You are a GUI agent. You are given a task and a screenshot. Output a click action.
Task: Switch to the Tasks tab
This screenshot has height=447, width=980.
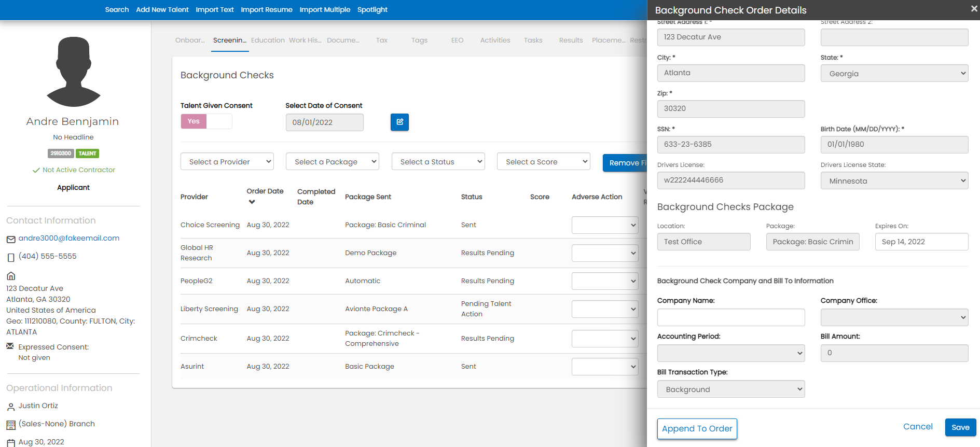tap(533, 40)
